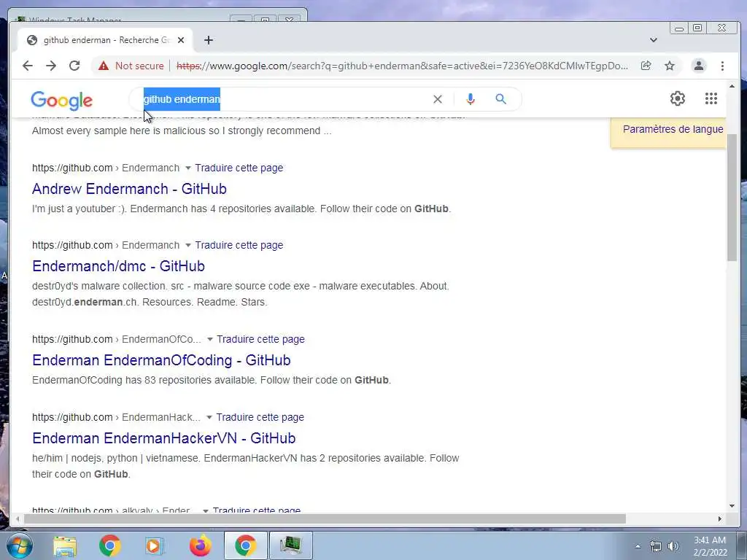The width and height of the screenshot is (747, 560).
Task: Open the Enderman EndermanOfCoding - GitHub result
Action: [x=161, y=360]
